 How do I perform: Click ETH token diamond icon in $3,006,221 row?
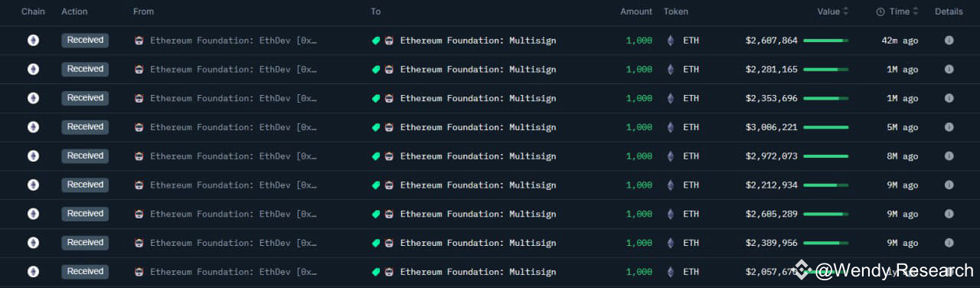click(671, 127)
